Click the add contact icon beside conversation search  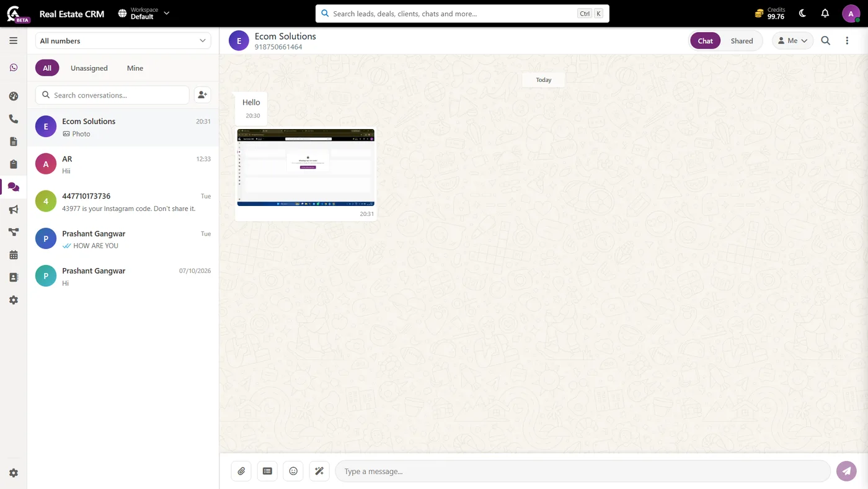(x=202, y=95)
